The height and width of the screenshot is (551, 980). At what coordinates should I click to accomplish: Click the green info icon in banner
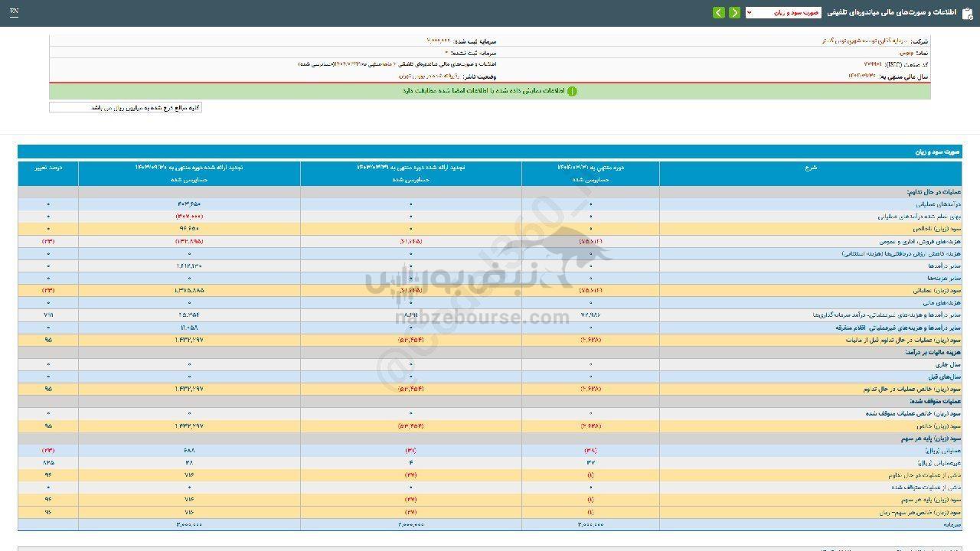tap(572, 91)
